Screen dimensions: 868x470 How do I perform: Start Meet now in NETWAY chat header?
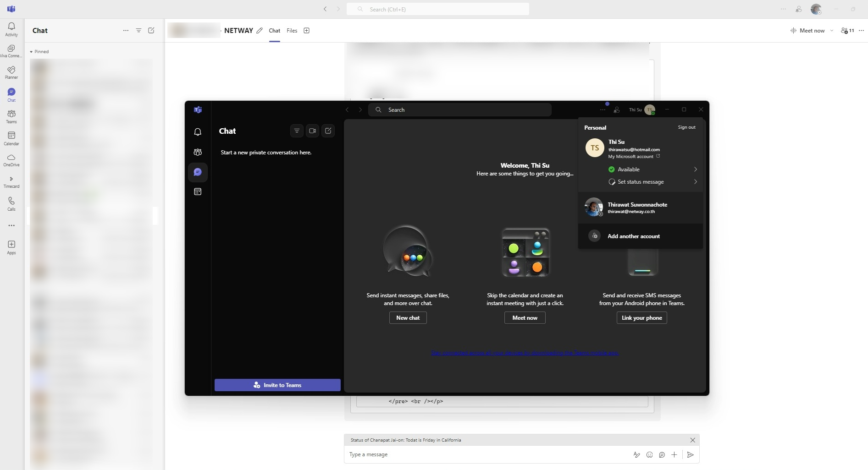coord(807,31)
